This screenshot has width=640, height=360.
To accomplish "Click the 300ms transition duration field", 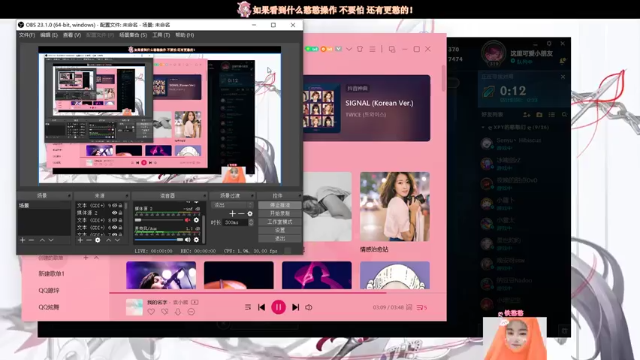I will [236, 222].
